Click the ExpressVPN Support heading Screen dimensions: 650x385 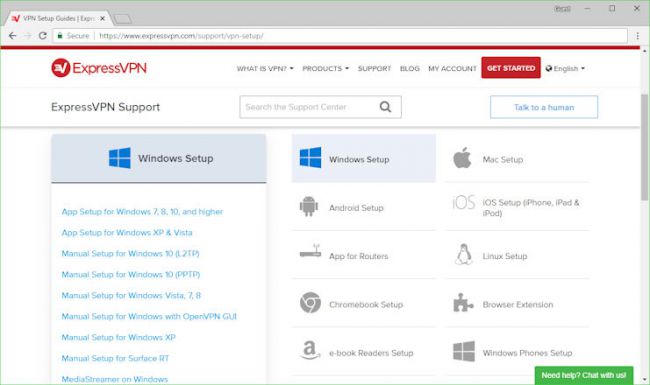(105, 107)
